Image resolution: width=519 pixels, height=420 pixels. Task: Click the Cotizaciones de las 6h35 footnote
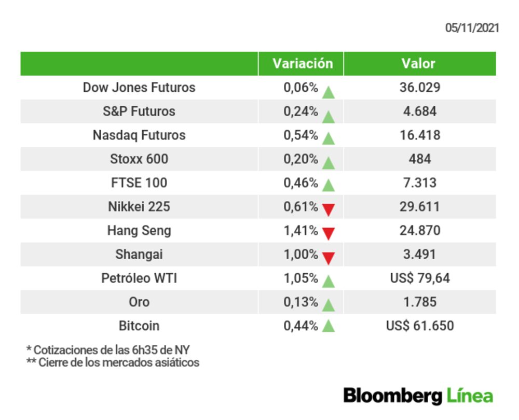[108, 350]
